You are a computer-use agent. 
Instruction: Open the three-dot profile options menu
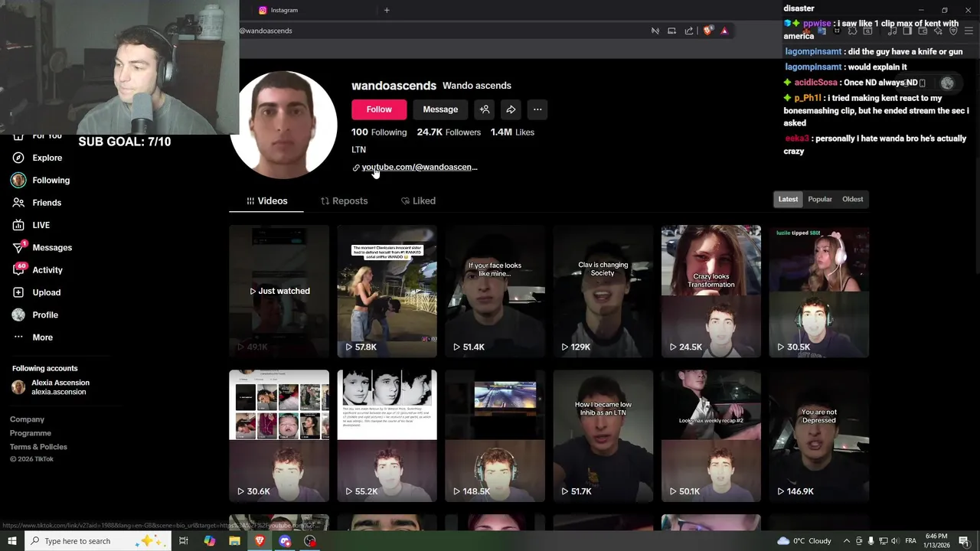(x=537, y=109)
